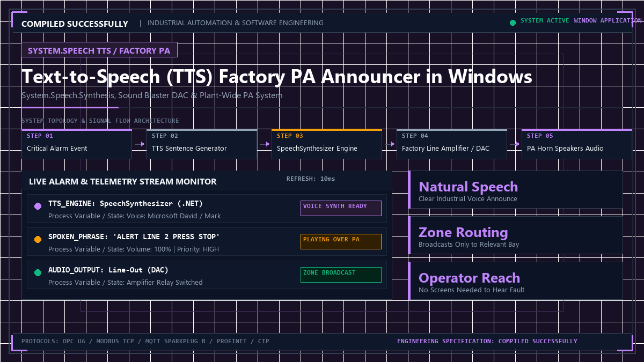This screenshot has height=362, width=644.
Task: Click the green system active status dot
Action: click(x=513, y=23)
